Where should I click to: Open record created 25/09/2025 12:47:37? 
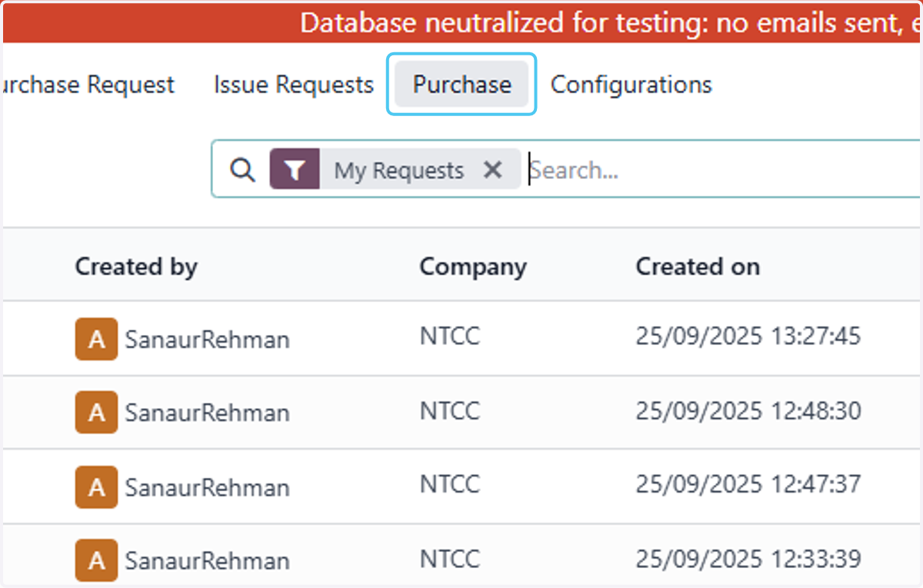click(x=748, y=484)
